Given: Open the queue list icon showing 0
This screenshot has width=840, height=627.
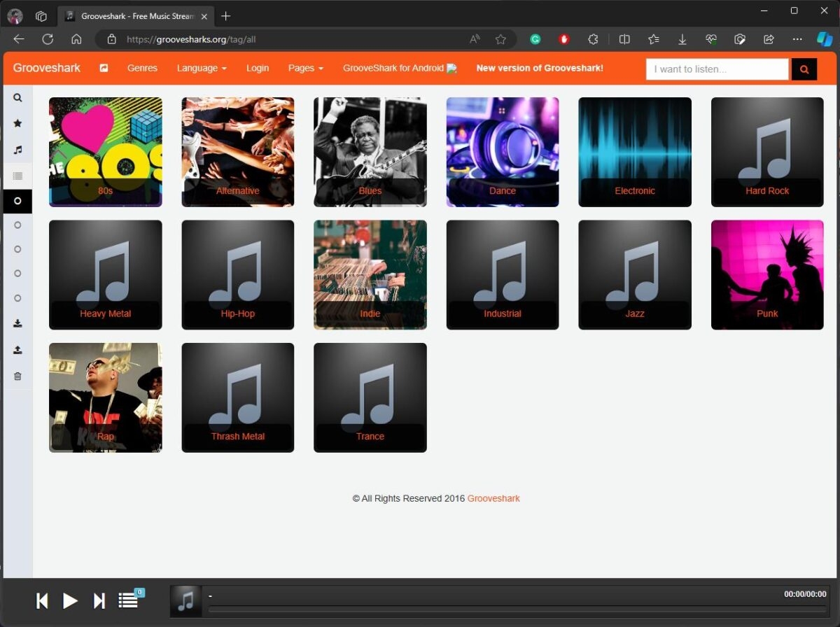Looking at the screenshot, I should (128, 600).
